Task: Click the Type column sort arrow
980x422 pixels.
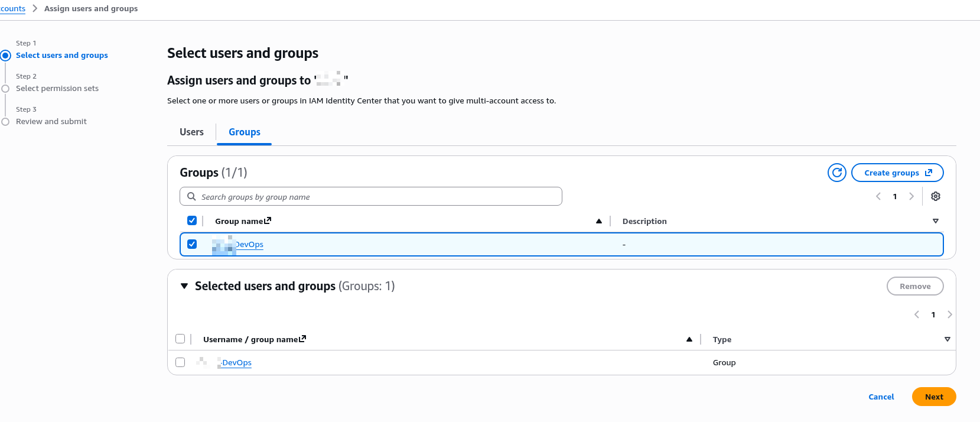Action: coord(947,339)
